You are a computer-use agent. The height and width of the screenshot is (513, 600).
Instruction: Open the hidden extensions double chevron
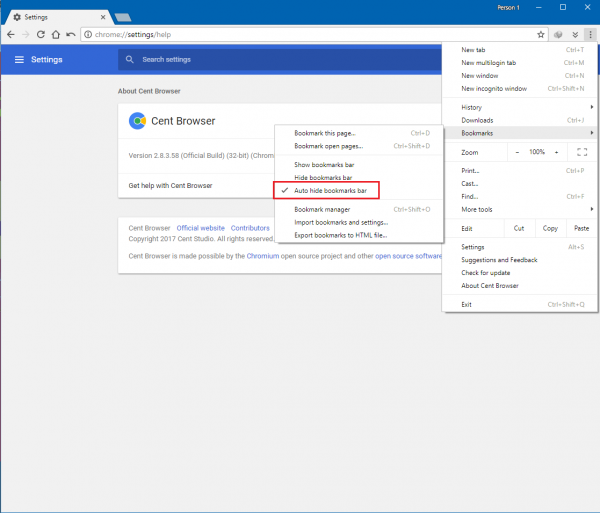(x=575, y=35)
